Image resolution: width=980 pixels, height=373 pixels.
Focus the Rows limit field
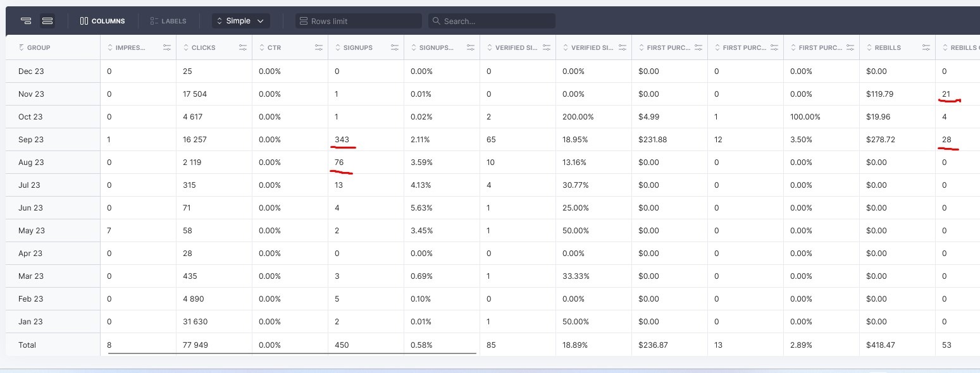[359, 21]
